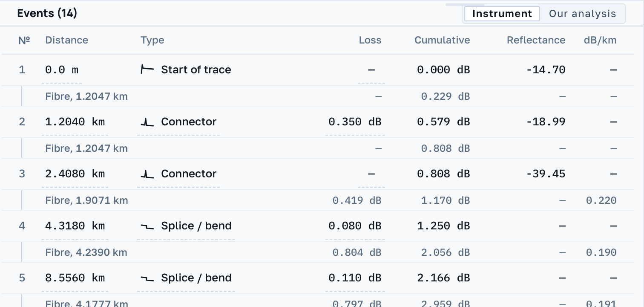Click the Cumulative column header
Image resolution: width=644 pixels, height=307 pixels.
(x=442, y=40)
